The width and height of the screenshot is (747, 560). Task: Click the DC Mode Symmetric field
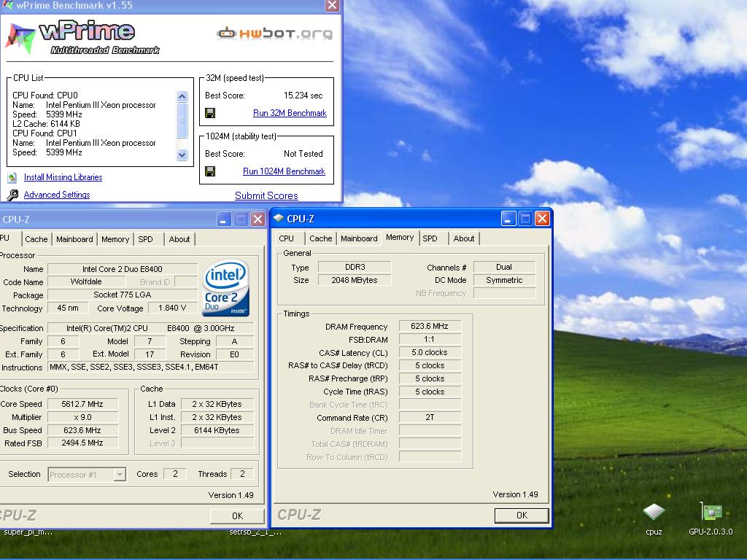(x=504, y=280)
